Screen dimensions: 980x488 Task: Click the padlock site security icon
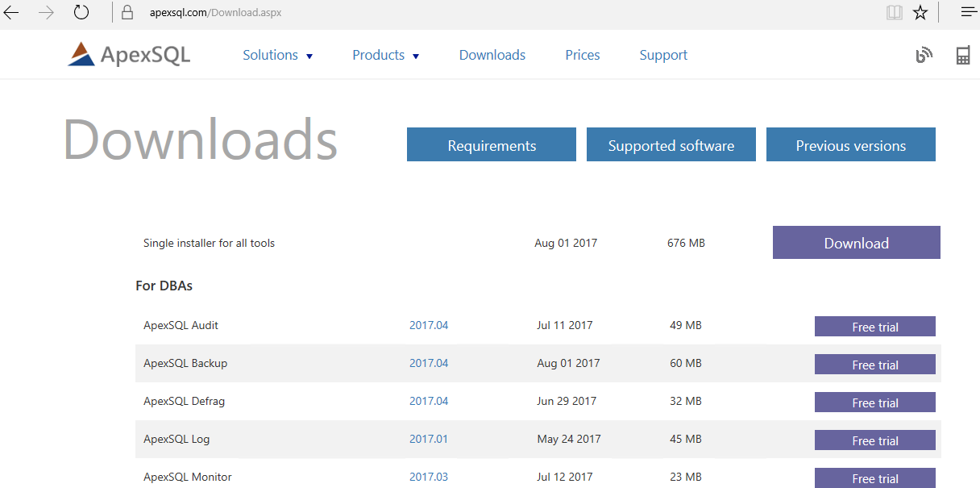[x=127, y=12]
